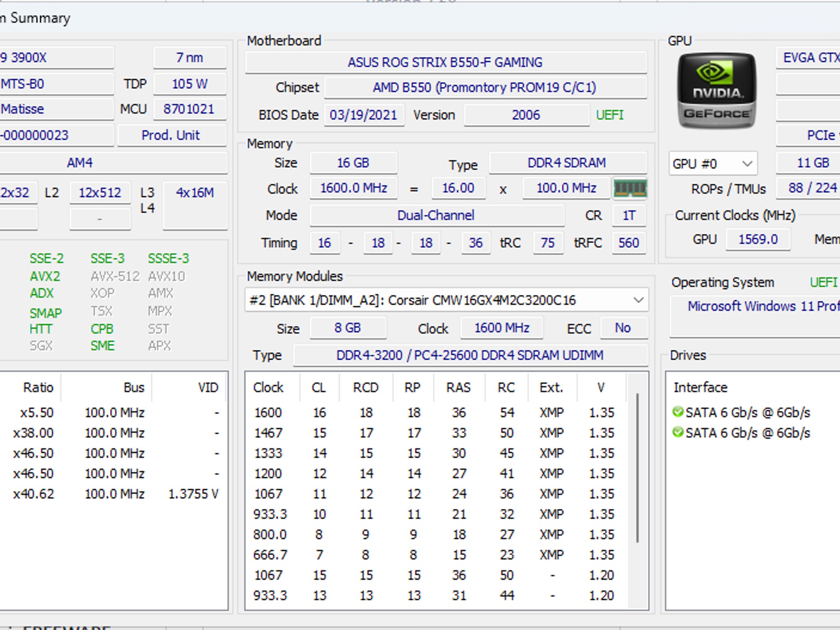Click the ECC value No
Screen dimensions: 840x630
623,328
